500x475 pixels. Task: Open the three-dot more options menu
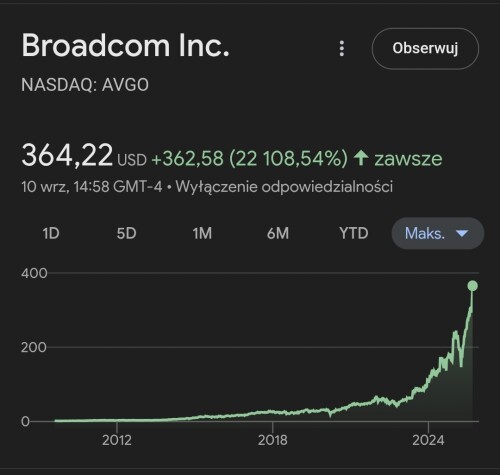(x=342, y=49)
